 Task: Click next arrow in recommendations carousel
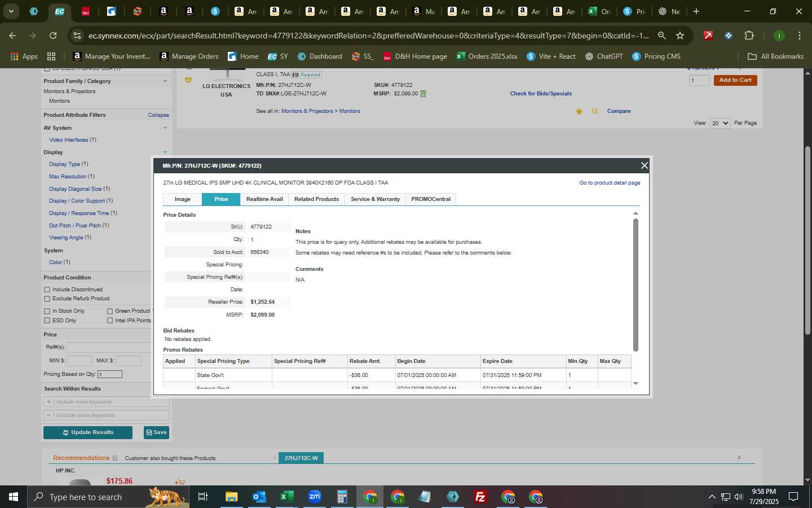click(x=739, y=458)
